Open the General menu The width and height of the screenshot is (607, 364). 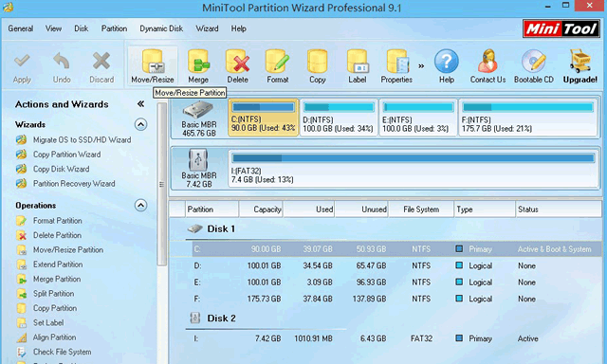(21, 28)
